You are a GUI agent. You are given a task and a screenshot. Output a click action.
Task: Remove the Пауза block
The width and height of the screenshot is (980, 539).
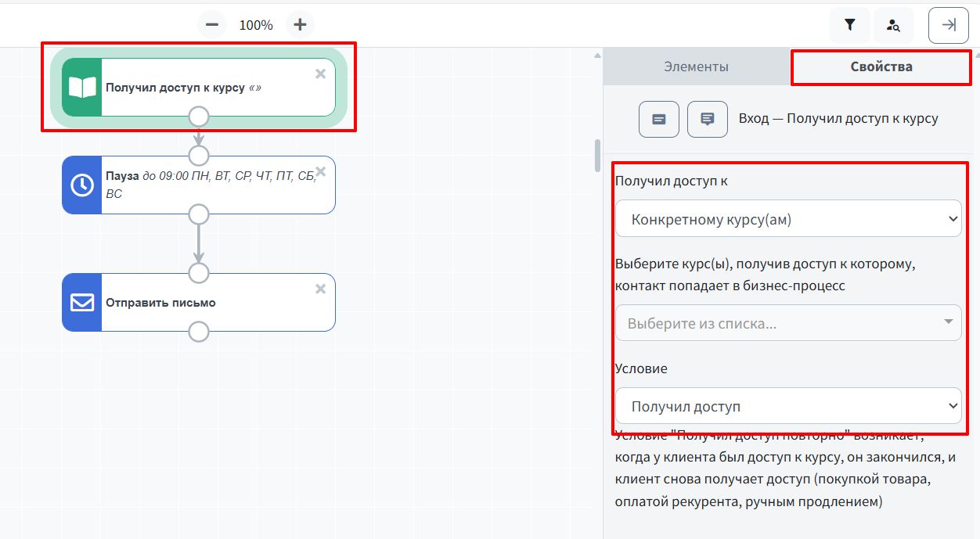(320, 171)
